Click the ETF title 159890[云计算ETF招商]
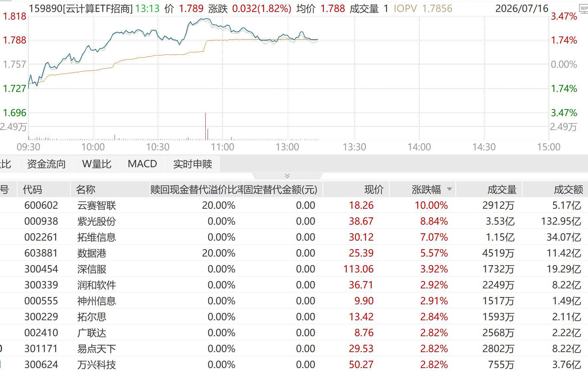Viewport: 588px width, 371px height. pyautogui.click(x=81, y=8)
